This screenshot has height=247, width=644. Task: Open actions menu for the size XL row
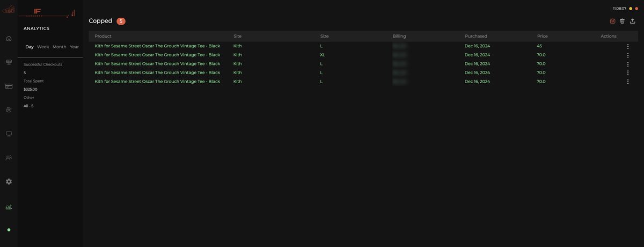point(628,55)
